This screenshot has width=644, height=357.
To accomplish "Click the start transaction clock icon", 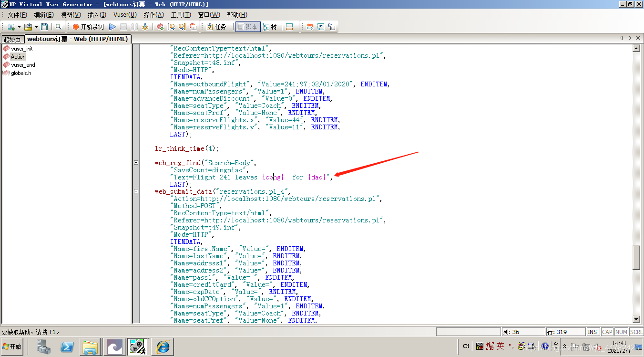I will point(171,27).
